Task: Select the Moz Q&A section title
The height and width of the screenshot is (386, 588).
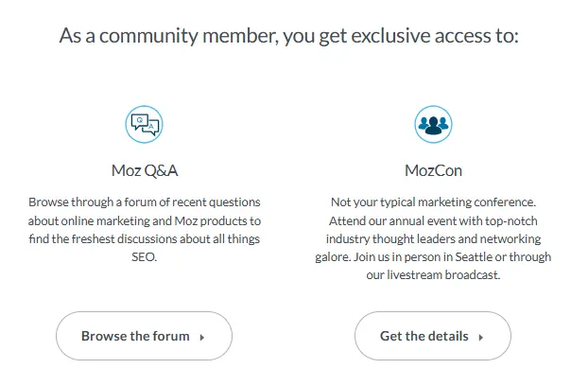Action: (144, 171)
